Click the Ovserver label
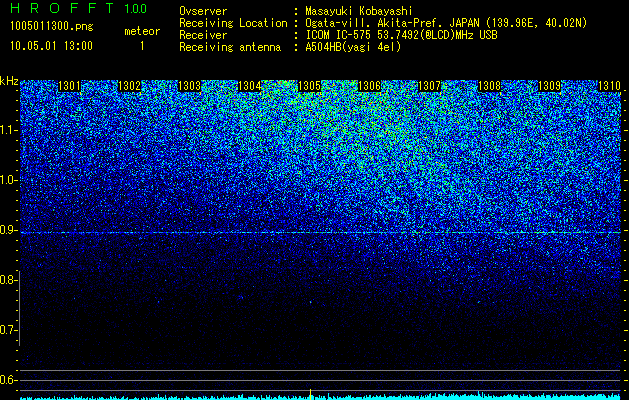This screenshot has height=400, width=629. pos(203,11)
